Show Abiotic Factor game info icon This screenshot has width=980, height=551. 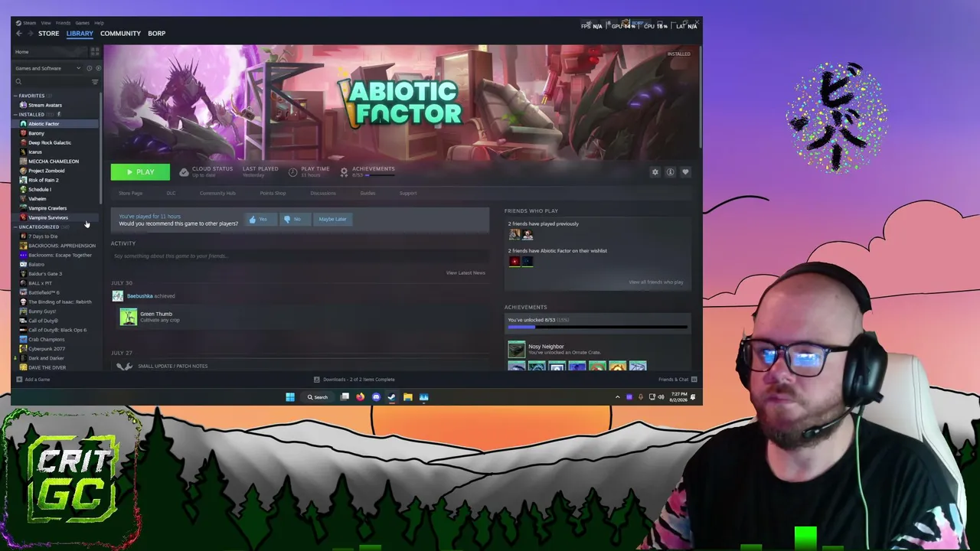pos(670,172)
